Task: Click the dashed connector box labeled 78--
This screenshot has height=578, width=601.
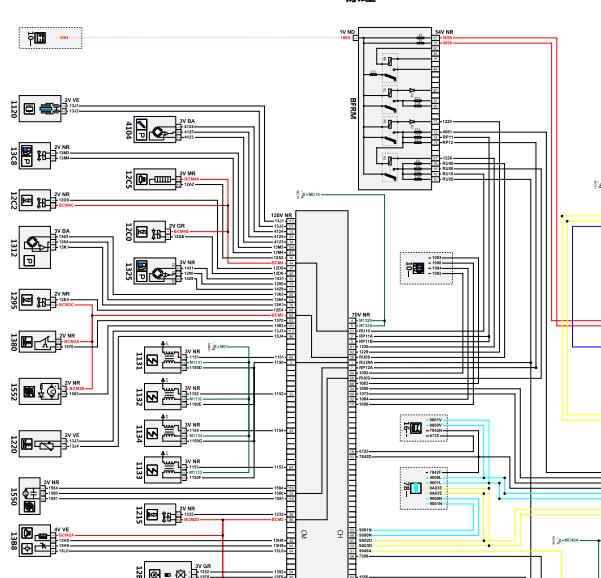Action: (x=424, y=488)
